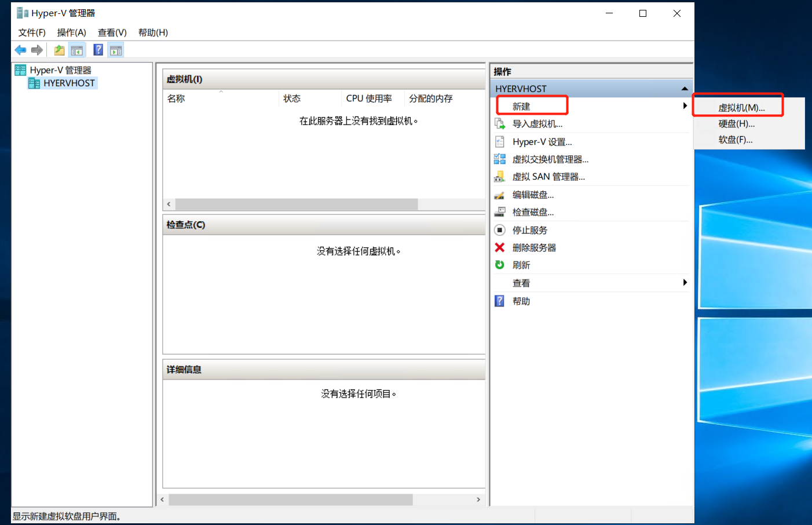Open the 虚拟 SAN 管理器 icon
The width and height of the screenshot is (812, 525).
(x=499, y=176)
